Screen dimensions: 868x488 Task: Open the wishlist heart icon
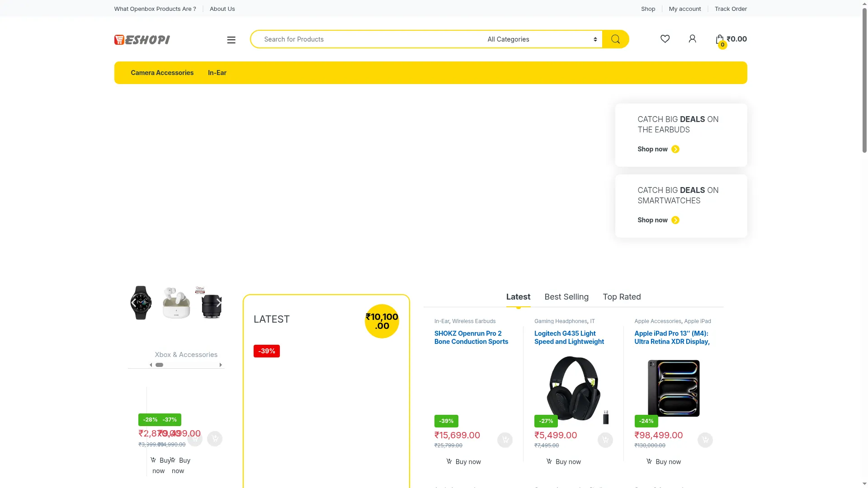pyautogui.click(x=665, y=39)
